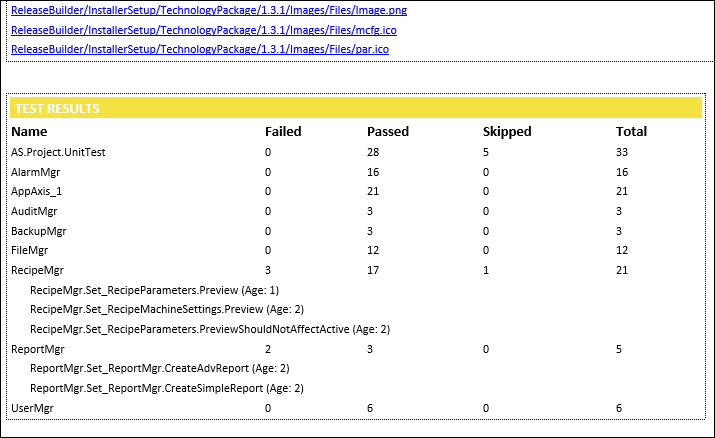This screenshot has width=715, height=438.
Task: Select the FileMgr test suite name
Action: click(x=29, y=250)
